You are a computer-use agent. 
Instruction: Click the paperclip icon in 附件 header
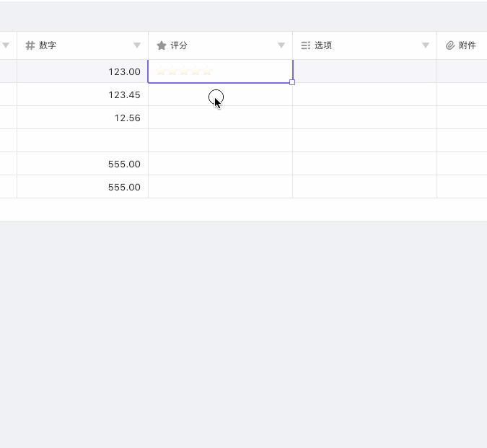(450, 45)
